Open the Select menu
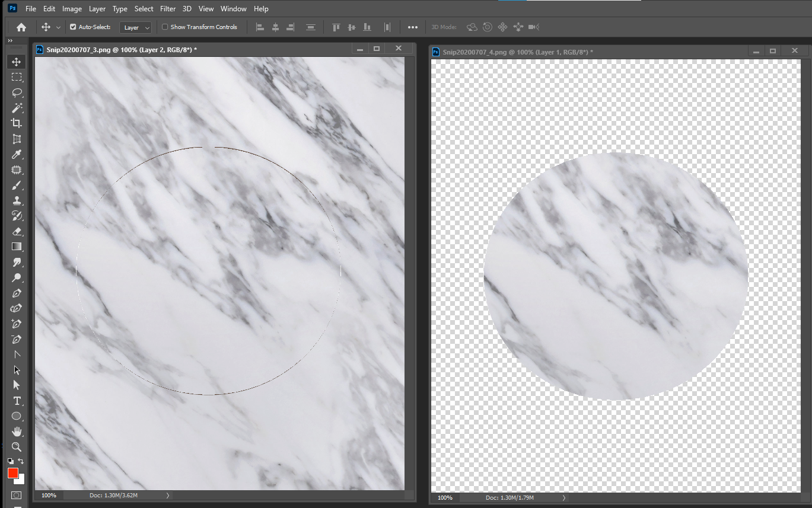Viewport: 812px width, 508px height. coord(144,8)
